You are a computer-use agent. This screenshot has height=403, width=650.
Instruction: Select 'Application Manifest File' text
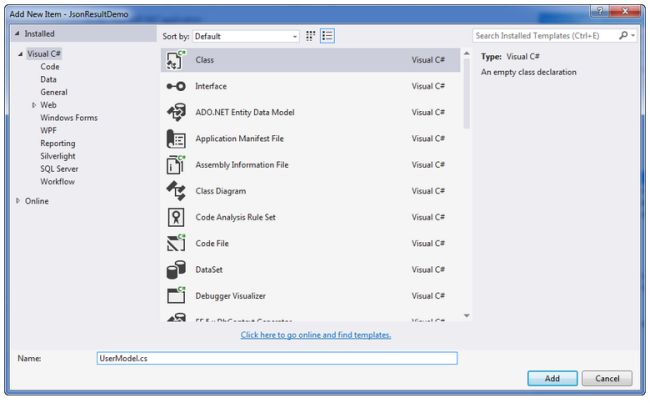click(240, 138)
